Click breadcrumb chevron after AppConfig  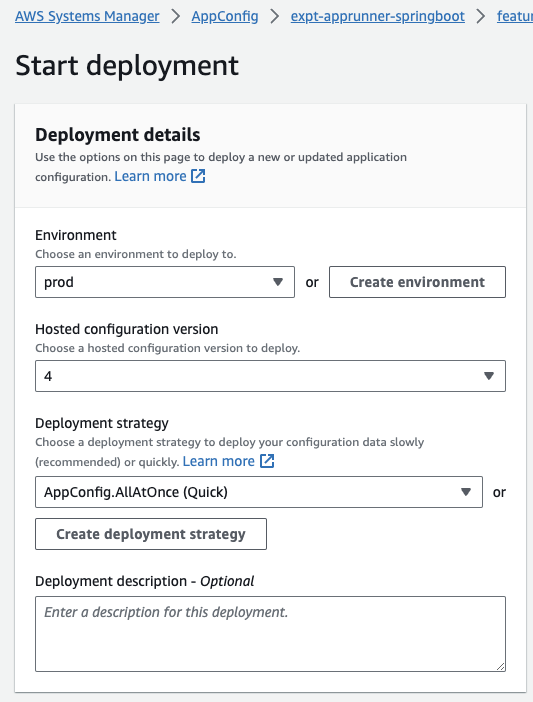pos(275,17)
